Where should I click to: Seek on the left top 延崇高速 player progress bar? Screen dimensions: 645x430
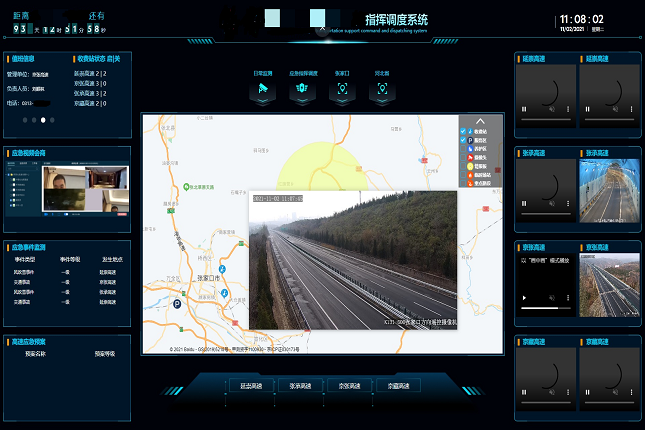click(x=546, y=119)
